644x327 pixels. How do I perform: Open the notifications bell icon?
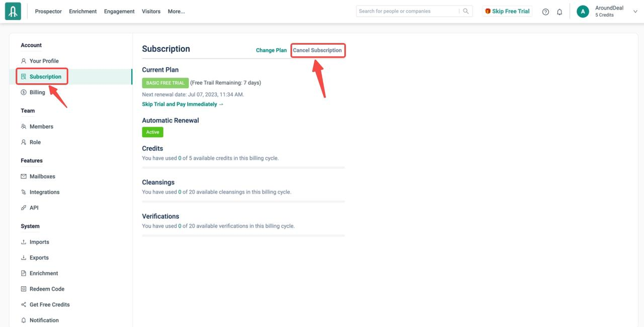(x=559, y=12)
